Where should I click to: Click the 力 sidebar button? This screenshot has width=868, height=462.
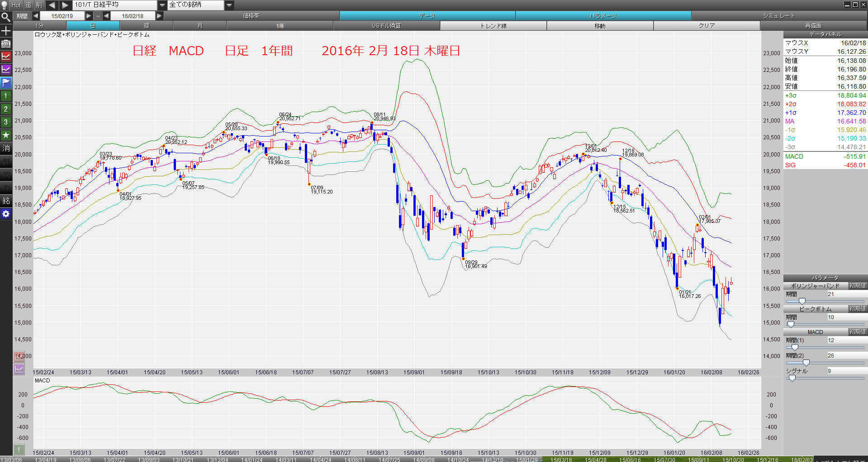6,187
